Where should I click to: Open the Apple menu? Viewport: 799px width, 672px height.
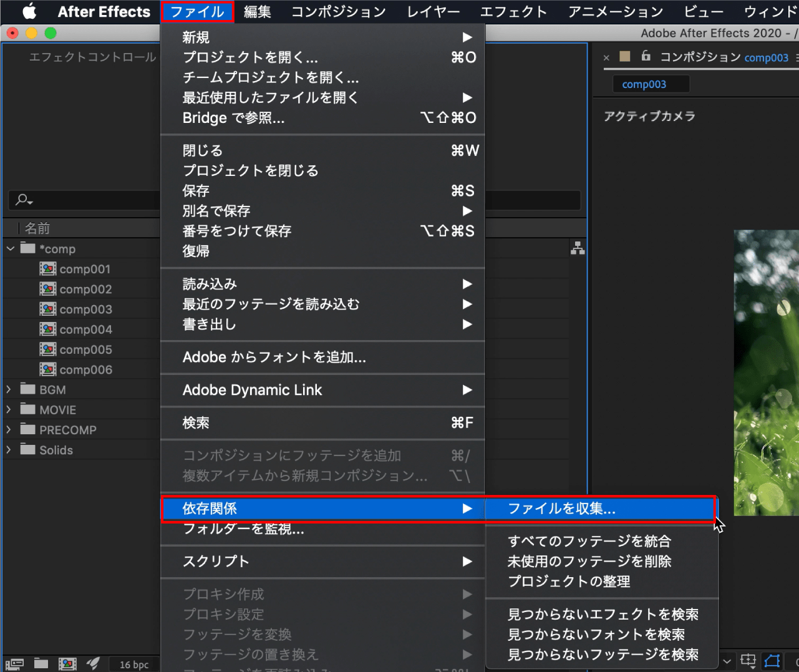(x=29, y=11)
